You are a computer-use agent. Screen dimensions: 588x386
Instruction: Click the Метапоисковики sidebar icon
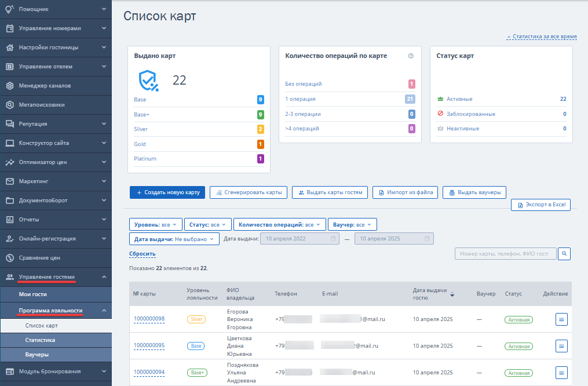pos(10,105)
